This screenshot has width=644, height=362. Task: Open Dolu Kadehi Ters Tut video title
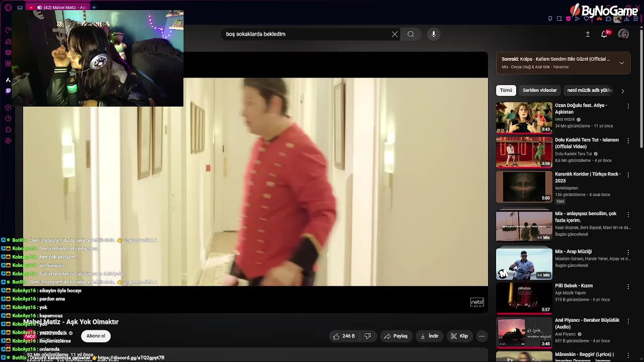click(587, 143)
